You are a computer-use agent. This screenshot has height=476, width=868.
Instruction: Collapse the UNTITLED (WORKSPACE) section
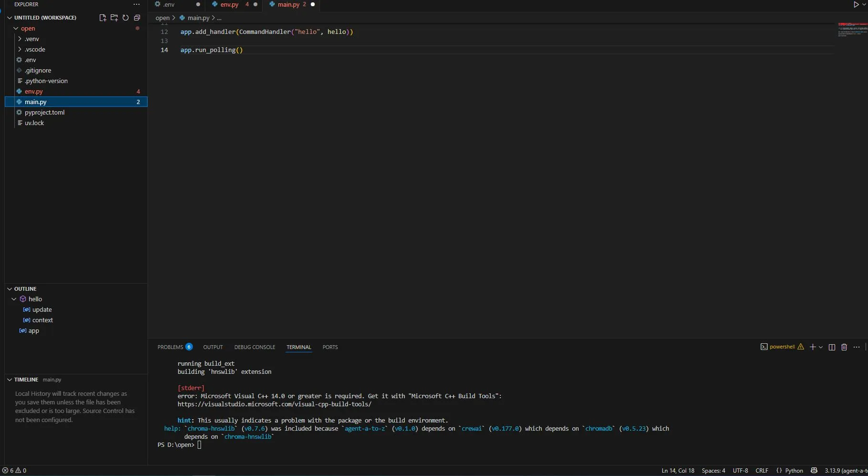[x=10, y=18]
